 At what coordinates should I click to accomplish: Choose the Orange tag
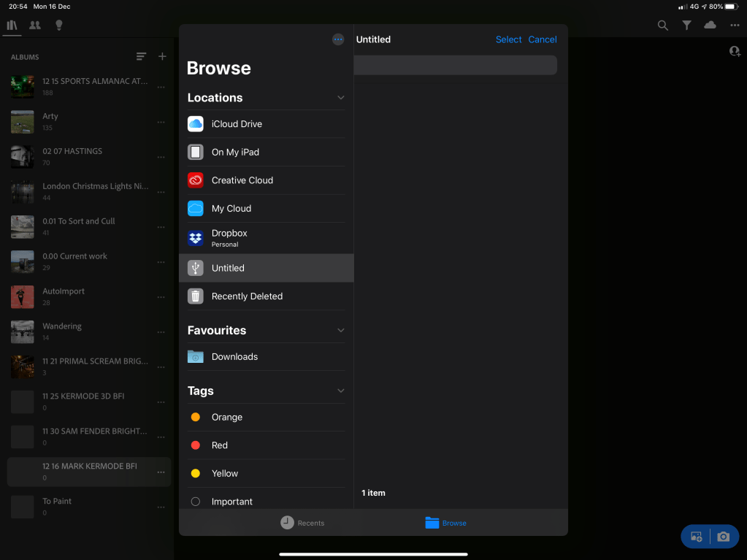[x=226, y=418]
